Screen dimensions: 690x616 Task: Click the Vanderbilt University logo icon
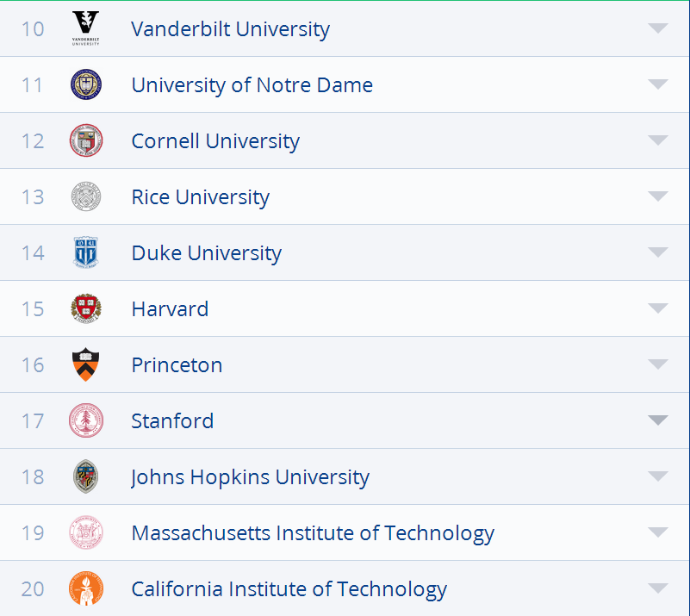point(86,28)
